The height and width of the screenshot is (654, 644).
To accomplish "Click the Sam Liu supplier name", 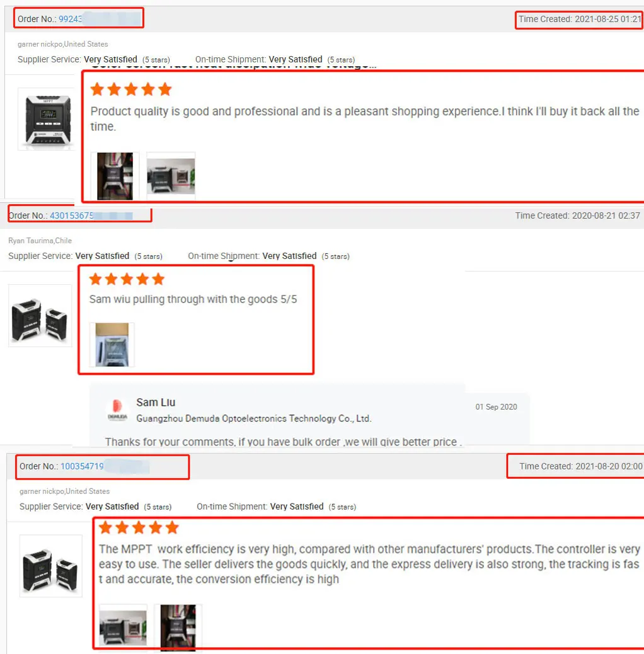I will (156, 403).
